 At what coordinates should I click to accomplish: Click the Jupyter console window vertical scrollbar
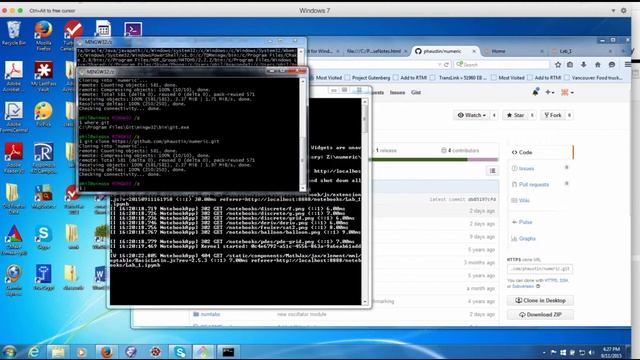pyautogui.click(x=365, y=201)
